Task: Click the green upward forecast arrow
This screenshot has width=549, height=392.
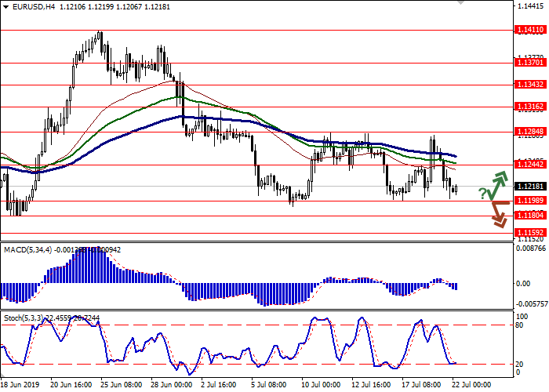Action: click(496, 187)
